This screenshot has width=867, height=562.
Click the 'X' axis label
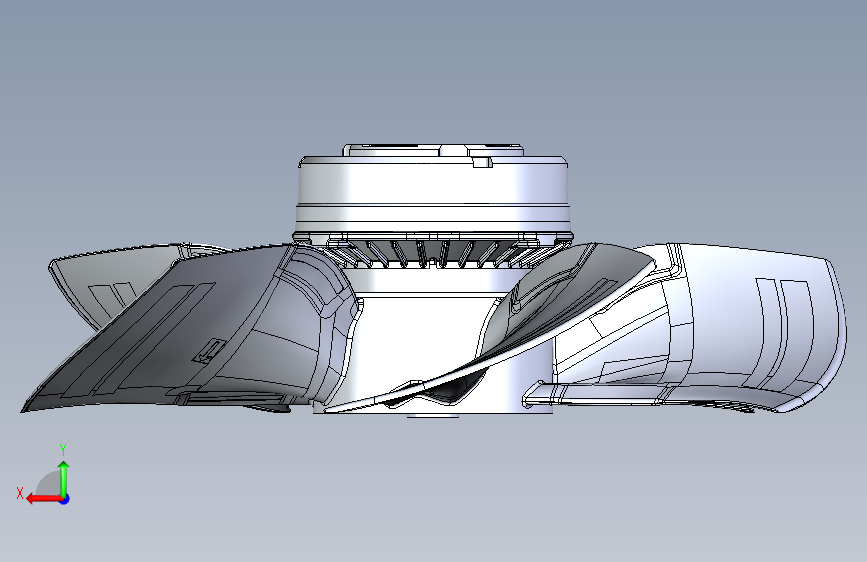[20, 493]
